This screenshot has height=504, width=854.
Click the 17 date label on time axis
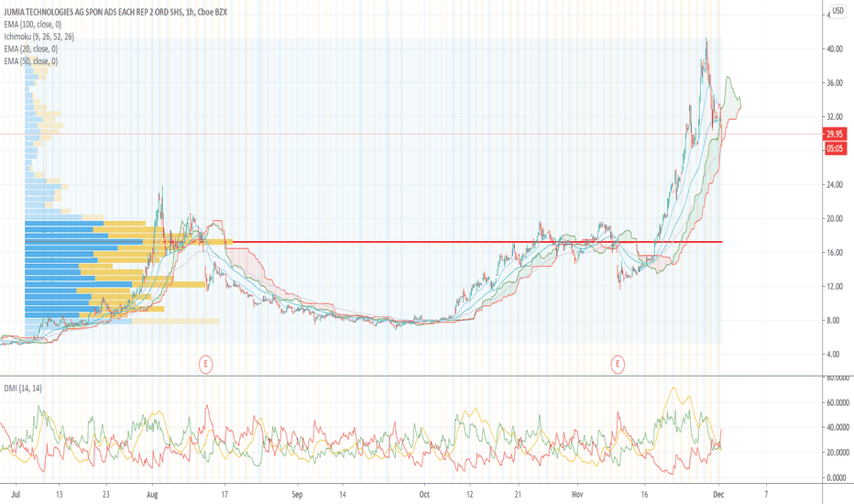pyautogui.click(x=224, y=494)
